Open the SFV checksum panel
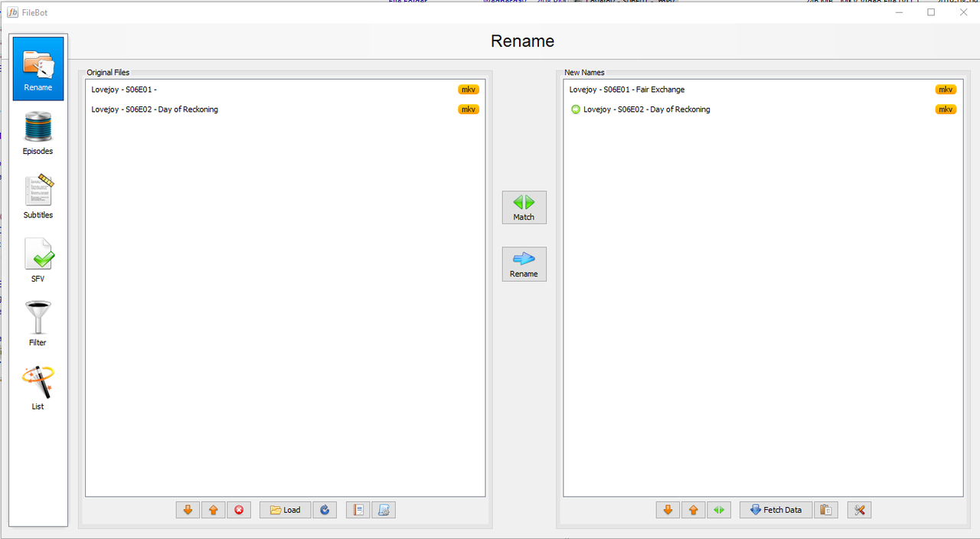The image size is (980, 539). point(38,260)
